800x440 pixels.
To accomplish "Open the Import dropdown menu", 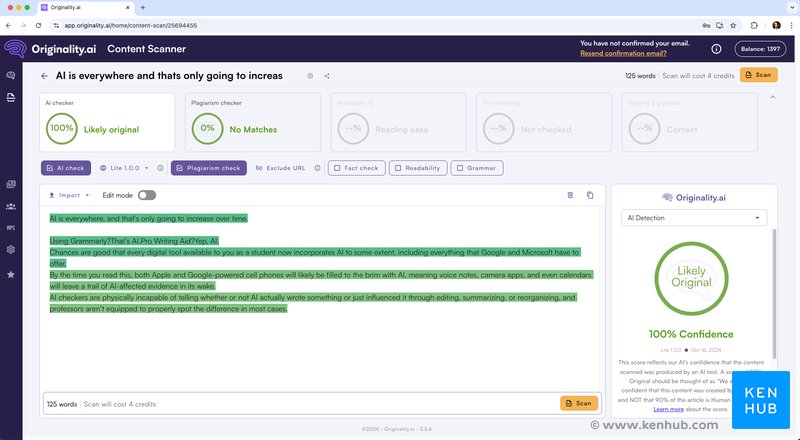I will pyautogui.click(x=69, y=195).
